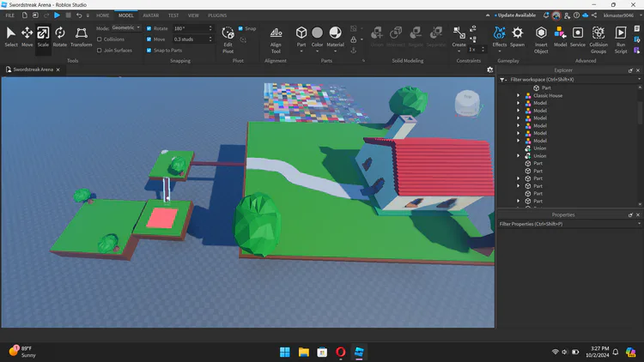Disable Snap to Parts checkbox
Screen dimensions: 644x362
[x=149, y=51]
